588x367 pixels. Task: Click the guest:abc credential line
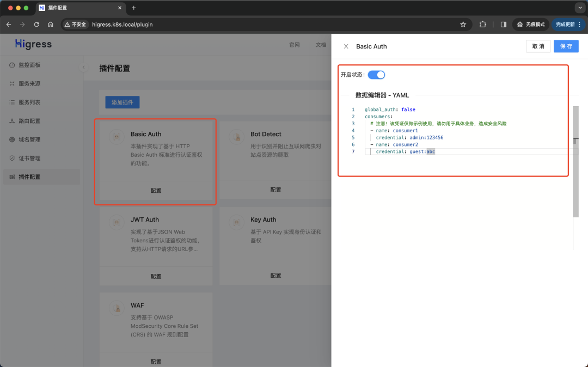[x=406, y=151]
